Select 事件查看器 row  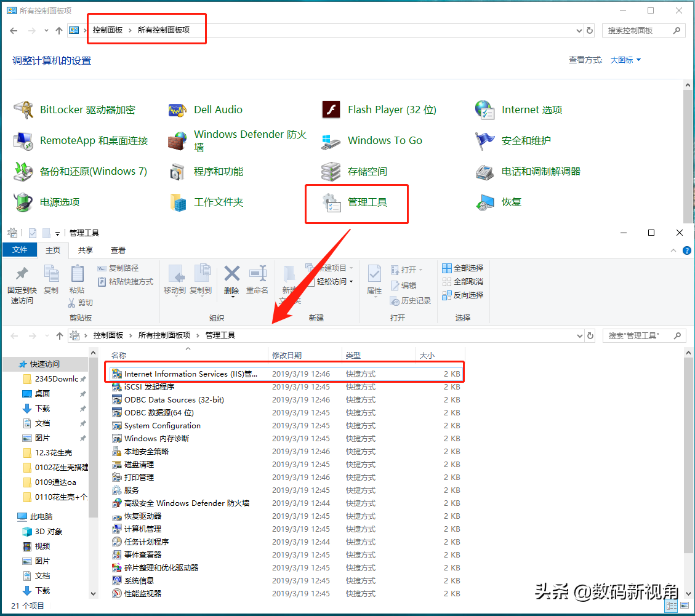pos(284,555)
